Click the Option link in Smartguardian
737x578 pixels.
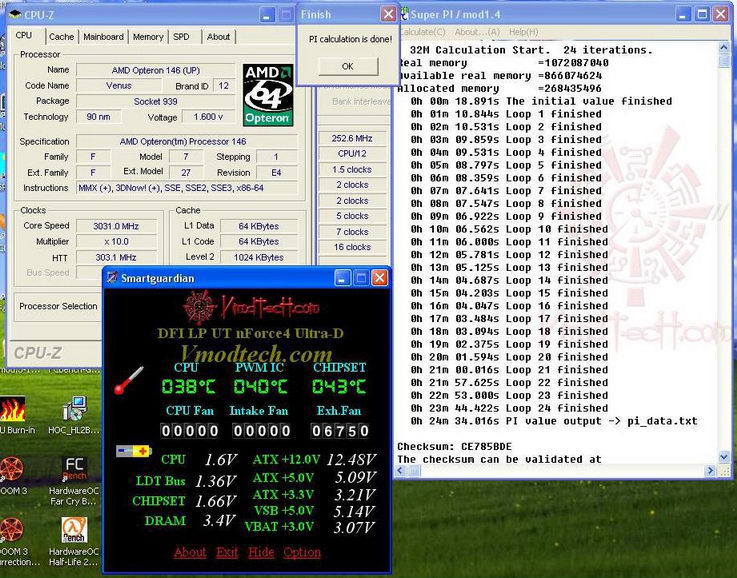pos(302,552)
